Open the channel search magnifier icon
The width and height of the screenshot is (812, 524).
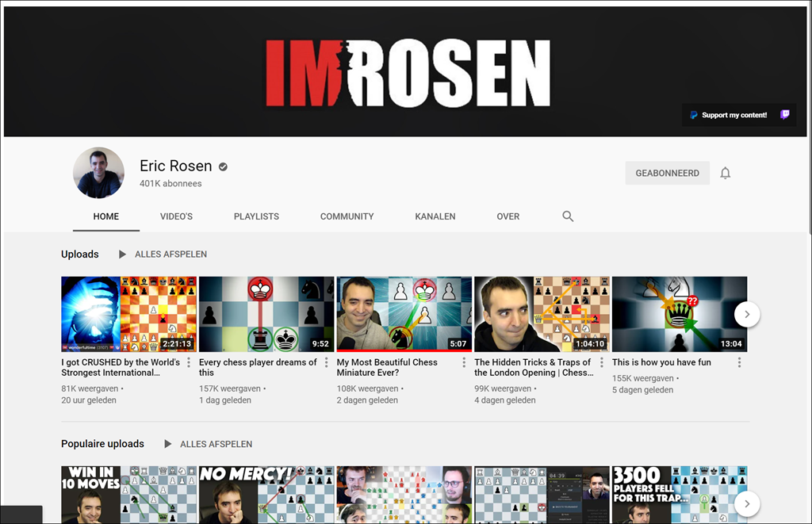click(x=568, y=216)
